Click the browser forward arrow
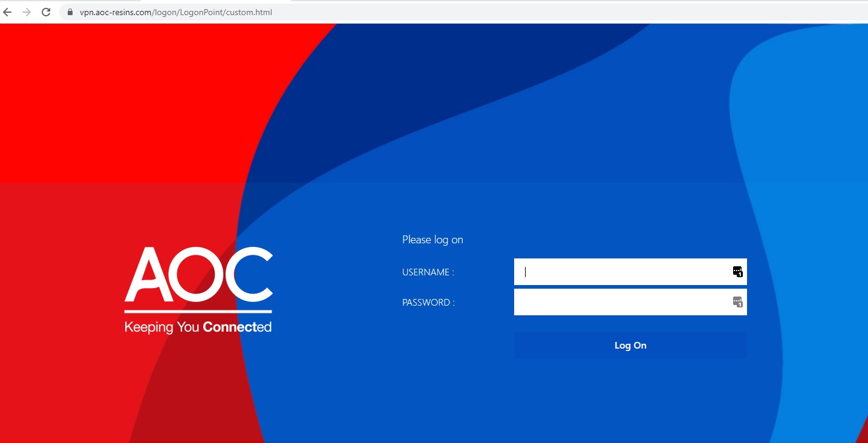The image size is (868, 443). coord(26,12)
